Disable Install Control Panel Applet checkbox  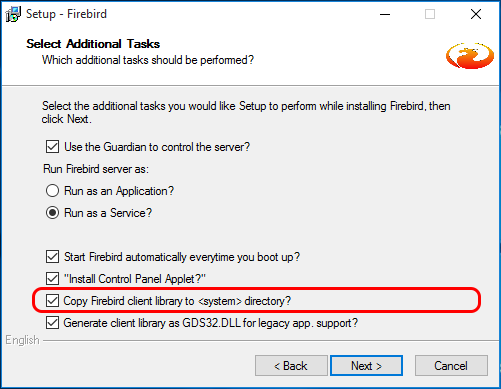(52, 279)
